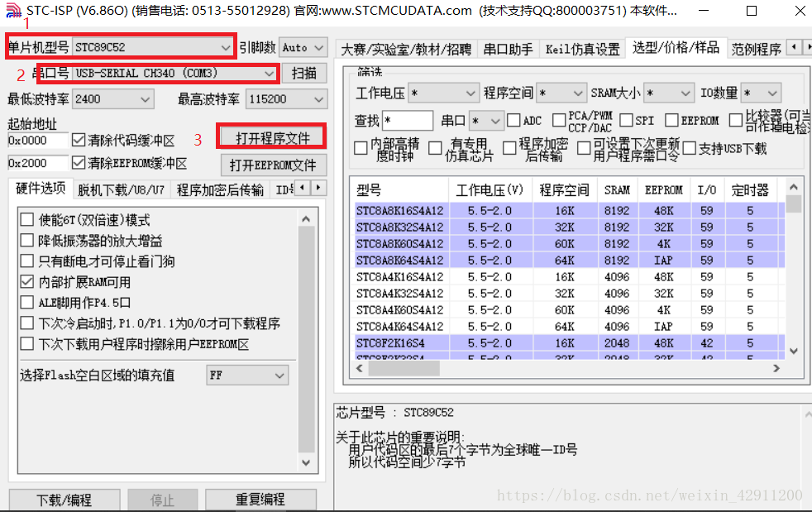Click chip table vertical scrollbar thumb
Screen dimensions: 812x512
coord(793,203)
